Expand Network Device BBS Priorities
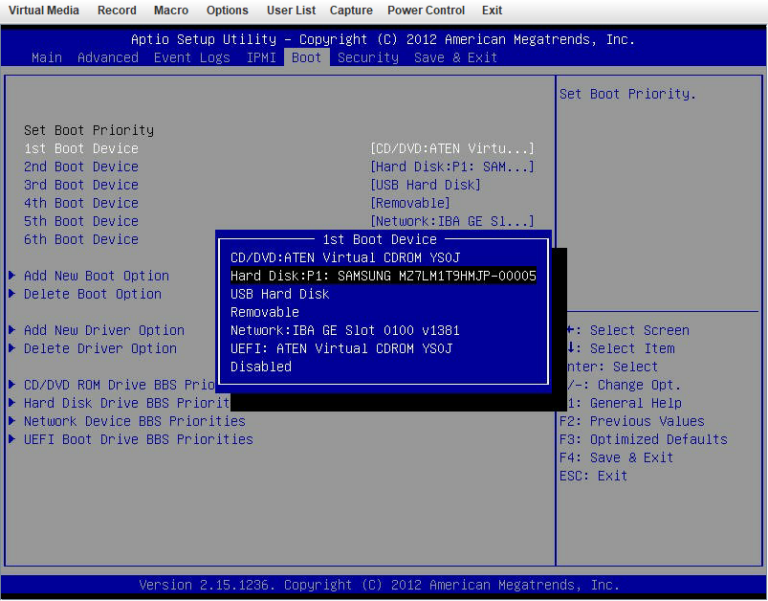The image size is (768, 601). [134, 422]
